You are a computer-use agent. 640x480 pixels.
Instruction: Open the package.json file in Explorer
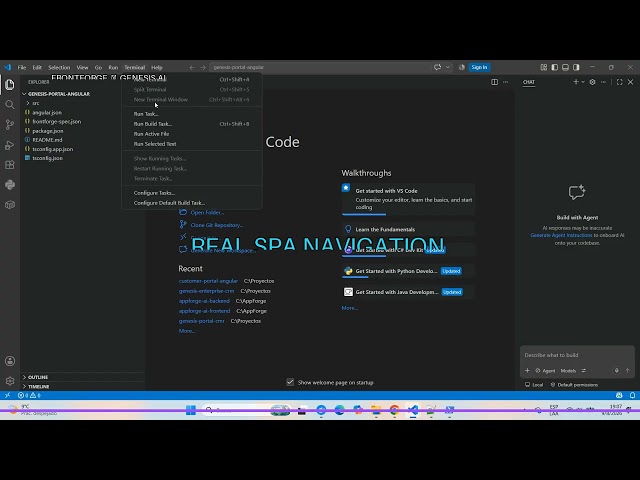pyautogui.click(x=47, y=131)
